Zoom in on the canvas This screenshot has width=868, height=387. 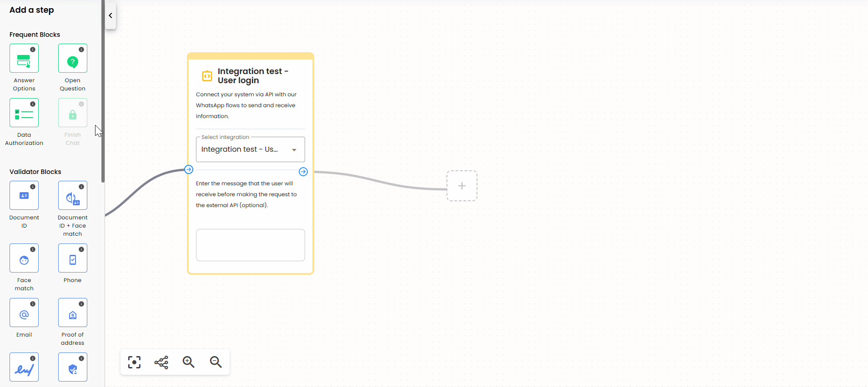[189, 362]
